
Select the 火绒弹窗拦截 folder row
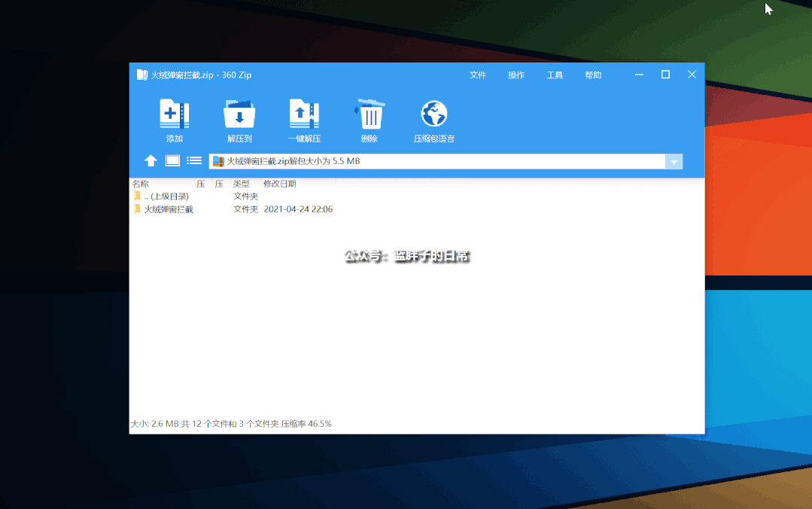(169, 209)
